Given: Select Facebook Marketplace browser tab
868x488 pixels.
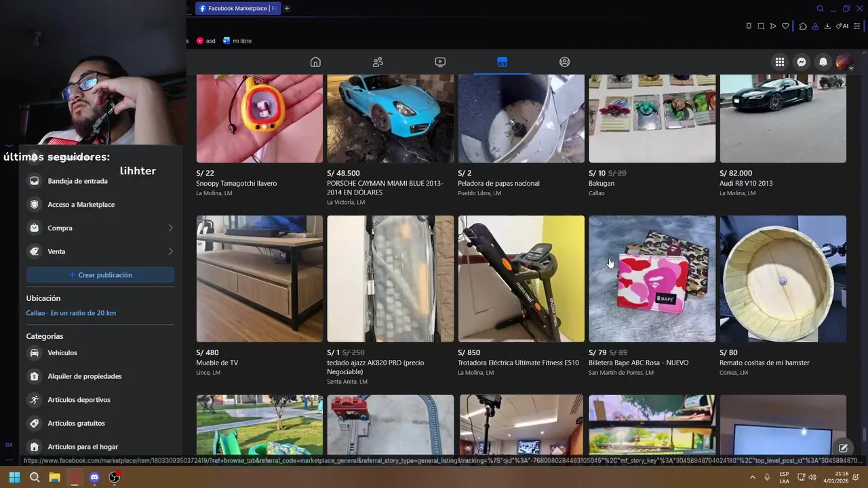Looking at the screenshot, I should click(238, 8).
